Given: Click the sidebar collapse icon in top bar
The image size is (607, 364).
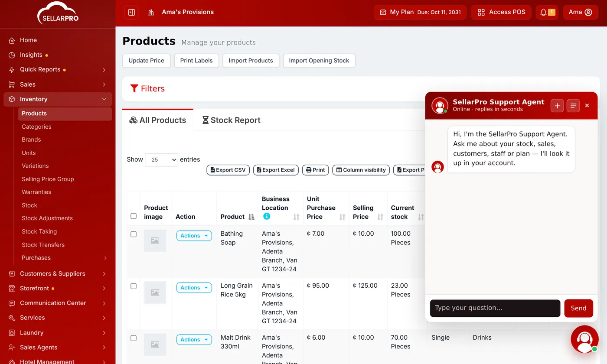Looking at the screenshot, I should 131,12.
